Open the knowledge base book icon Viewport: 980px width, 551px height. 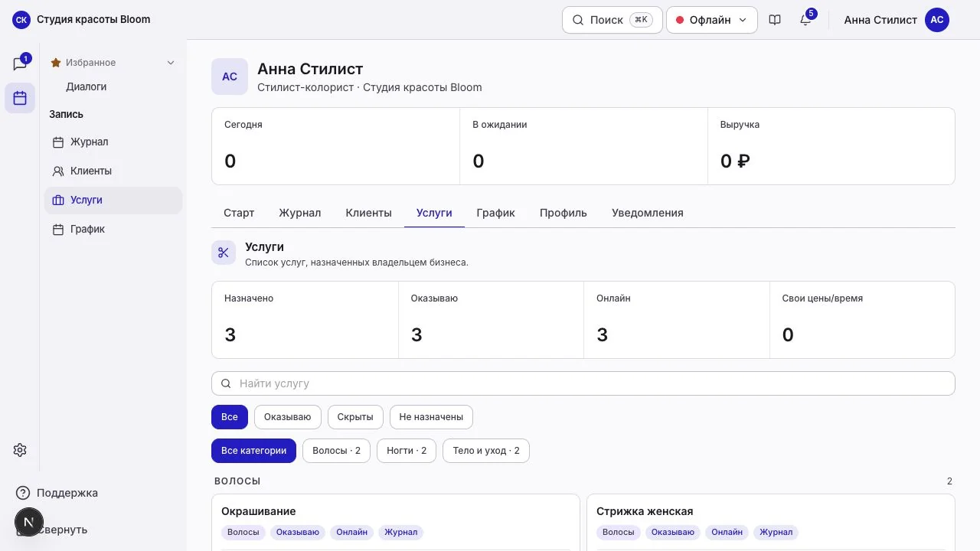[775, 20]
